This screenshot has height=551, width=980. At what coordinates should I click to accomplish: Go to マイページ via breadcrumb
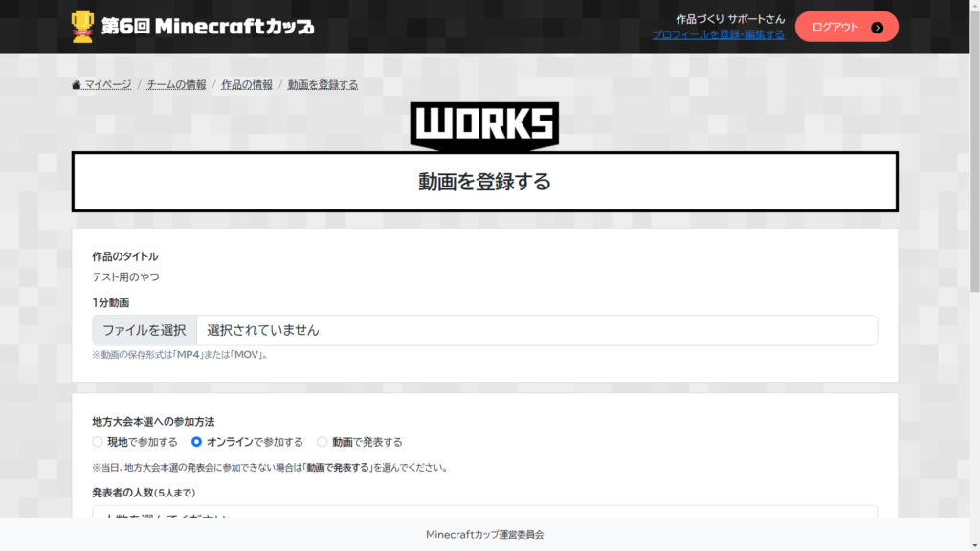[107, 85]
